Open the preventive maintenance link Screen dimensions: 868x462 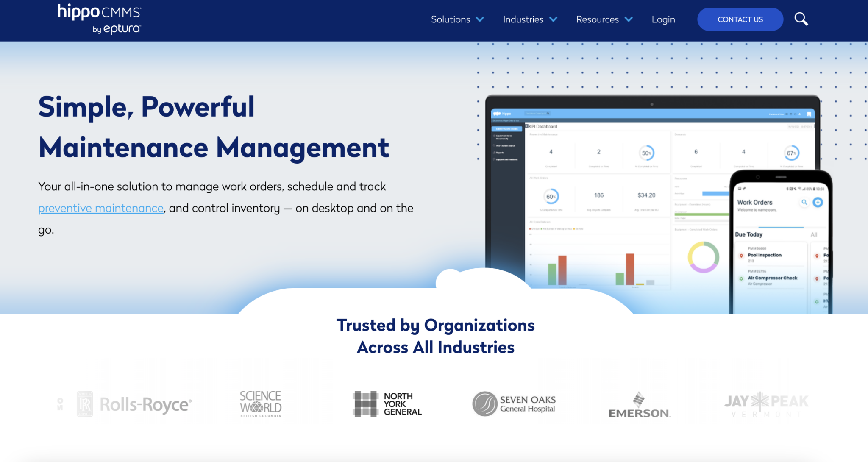(x=100, y=208)
